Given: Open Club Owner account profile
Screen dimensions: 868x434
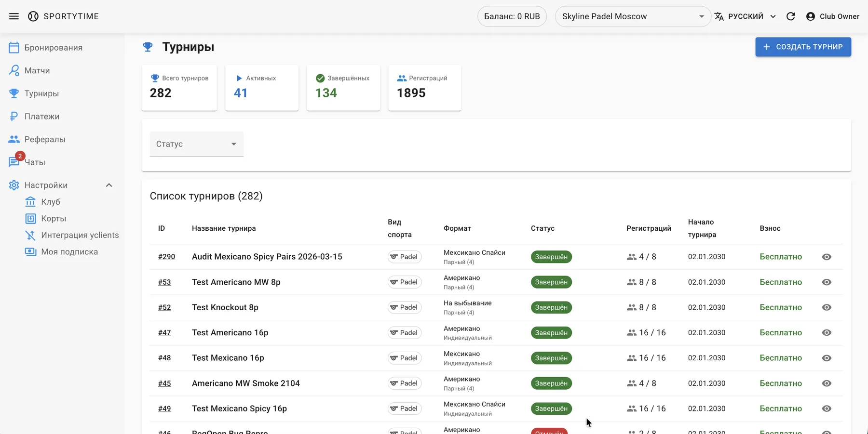Looking at the screenshot, I should [832, 16].
